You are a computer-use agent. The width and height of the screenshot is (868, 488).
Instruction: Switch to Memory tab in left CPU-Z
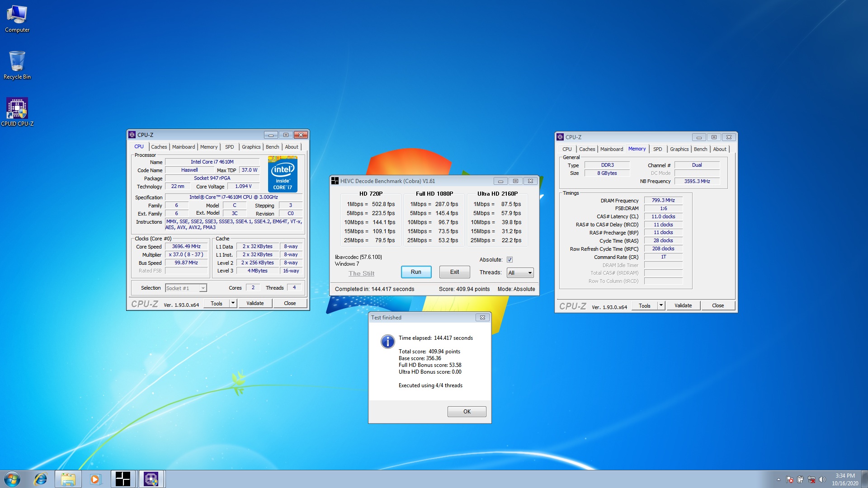pyautogui.click(x=209, y=147)
